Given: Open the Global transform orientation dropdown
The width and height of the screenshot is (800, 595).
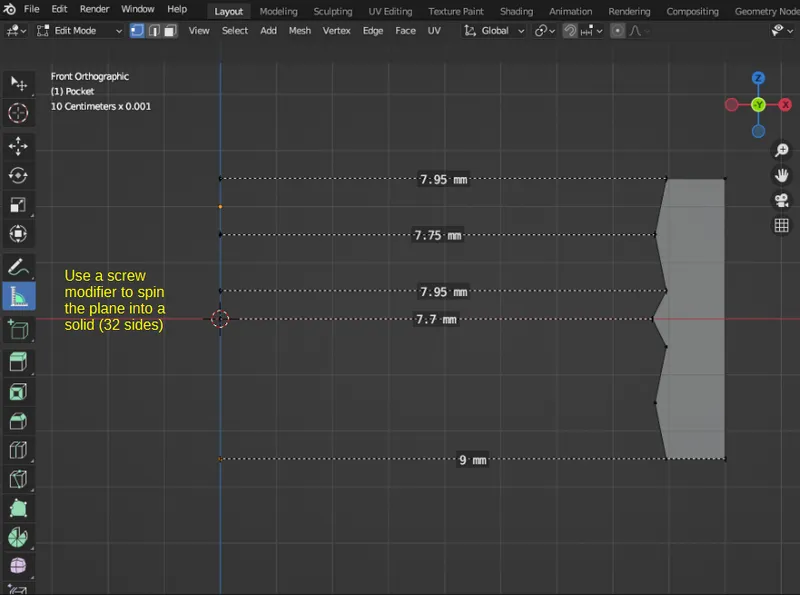Looking at the screenshot, I should [494, 31].
